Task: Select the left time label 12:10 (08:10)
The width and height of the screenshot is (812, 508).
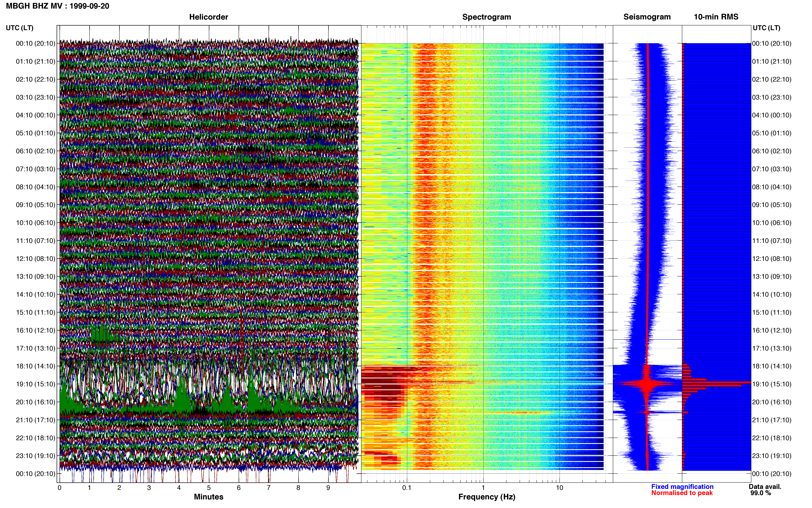Action: [x=35, y=259]
